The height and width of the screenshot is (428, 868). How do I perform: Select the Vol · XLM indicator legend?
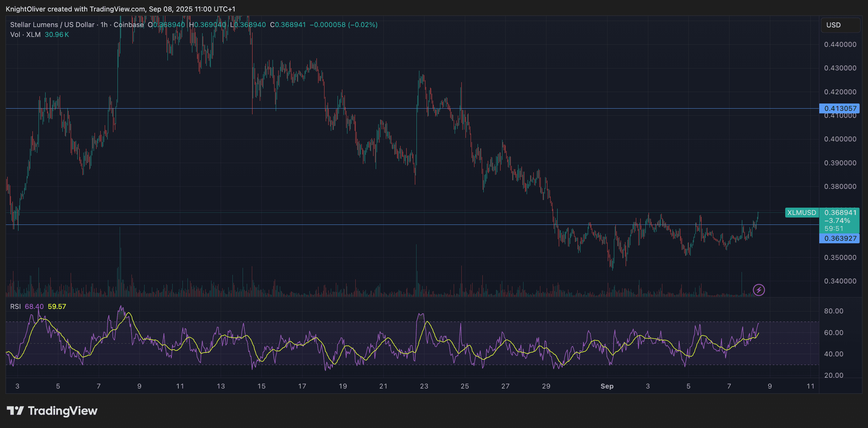25,34
